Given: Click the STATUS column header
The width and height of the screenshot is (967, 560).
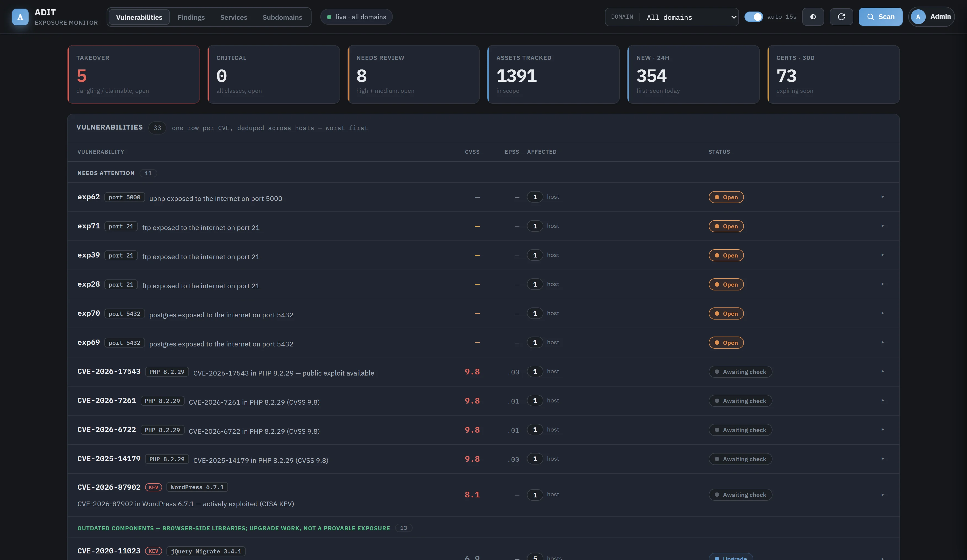Looking at the screenshot, I should pos(719,152).
